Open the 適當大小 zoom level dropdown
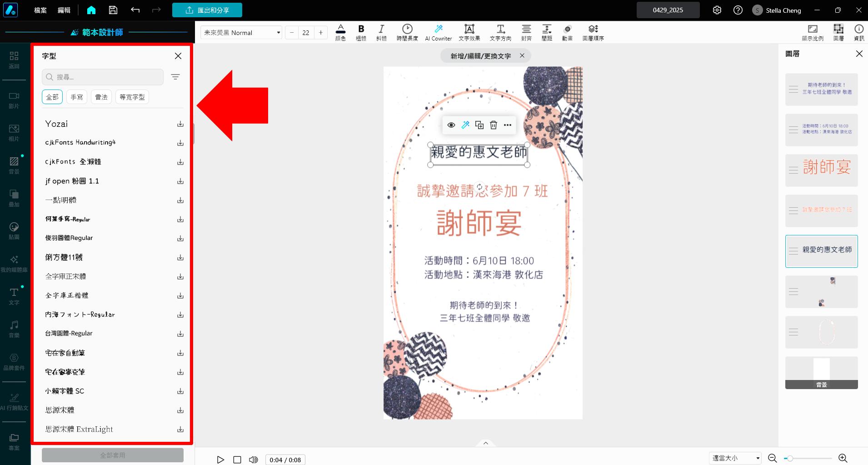This screenshot has width=868, height=465. pos(735,458)
